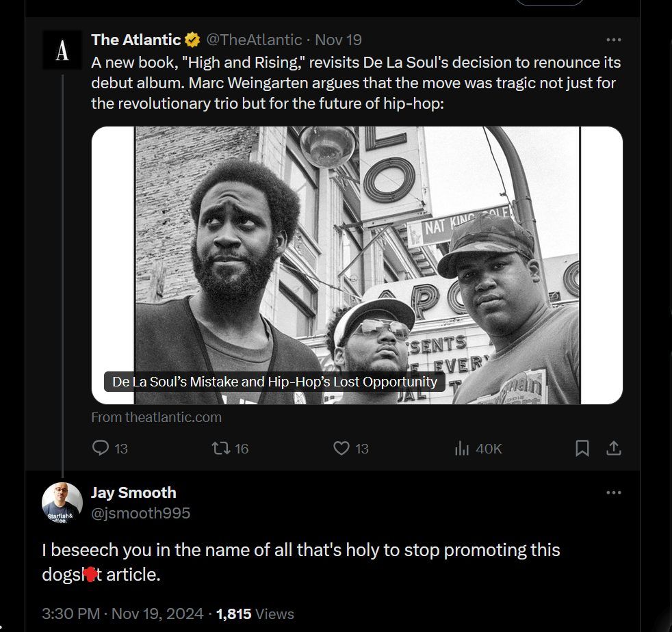
Task: Select the @TheAtlantic handle
Action: [253, 40]
